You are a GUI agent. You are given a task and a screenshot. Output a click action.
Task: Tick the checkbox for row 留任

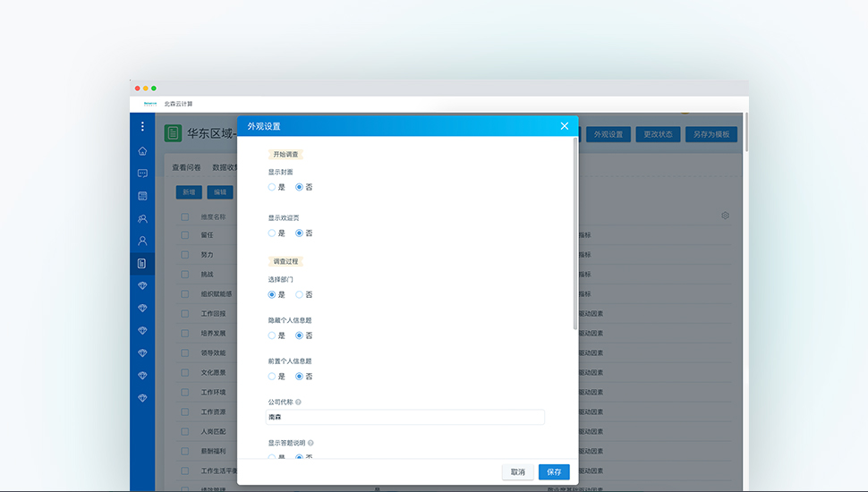[x=185, y=235]
